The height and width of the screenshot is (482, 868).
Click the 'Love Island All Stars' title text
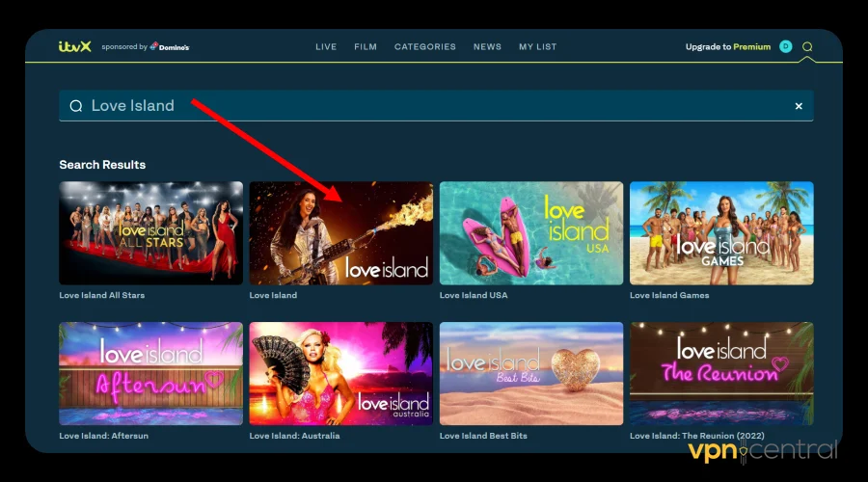tap(102, 296)
